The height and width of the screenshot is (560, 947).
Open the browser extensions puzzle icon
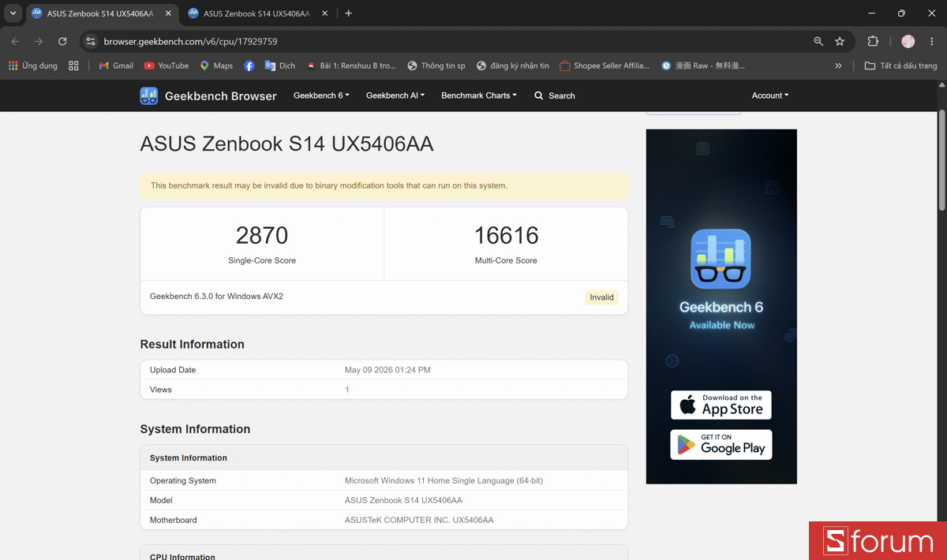(873, 41)
